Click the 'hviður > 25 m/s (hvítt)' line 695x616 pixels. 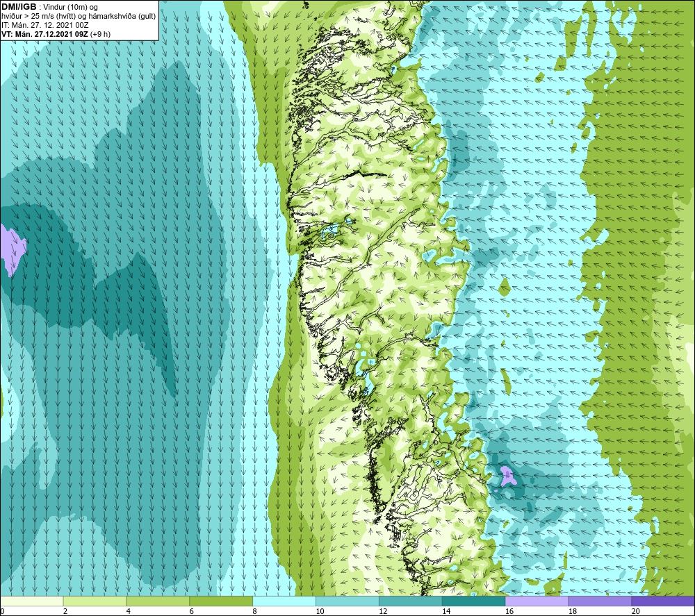click(x=38, y=17)
